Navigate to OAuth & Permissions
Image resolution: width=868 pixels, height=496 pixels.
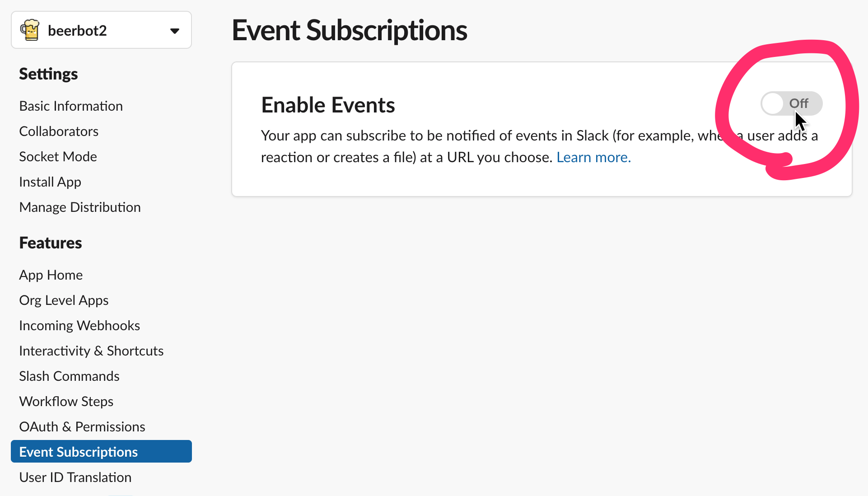point(82,426)
